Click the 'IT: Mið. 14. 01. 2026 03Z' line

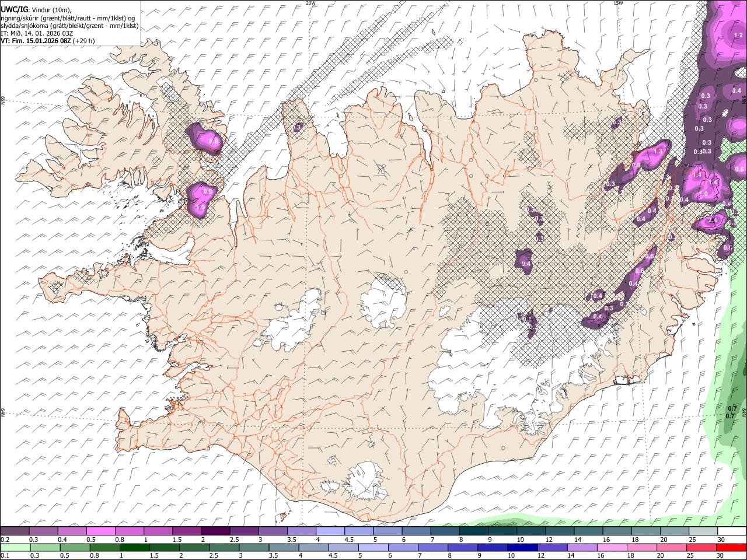36,33
